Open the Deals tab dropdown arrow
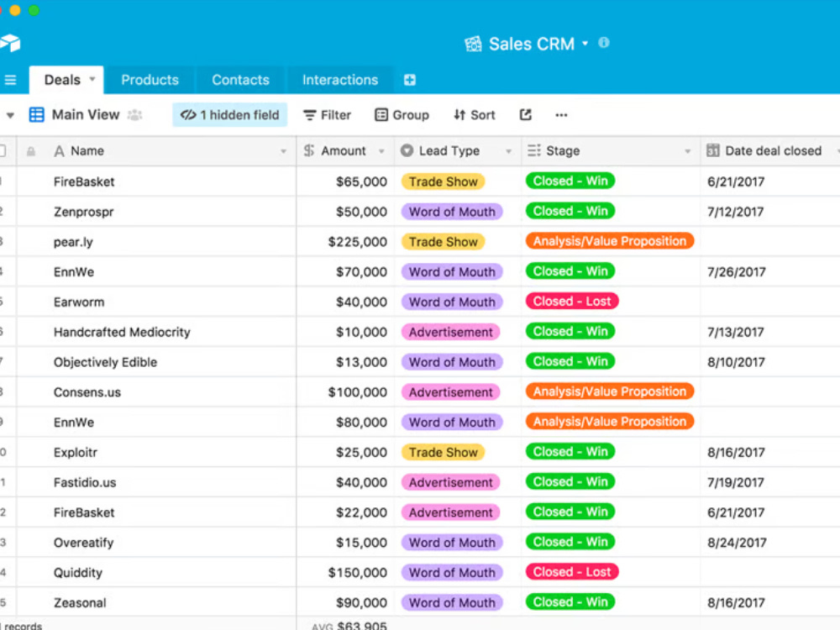 92,79
